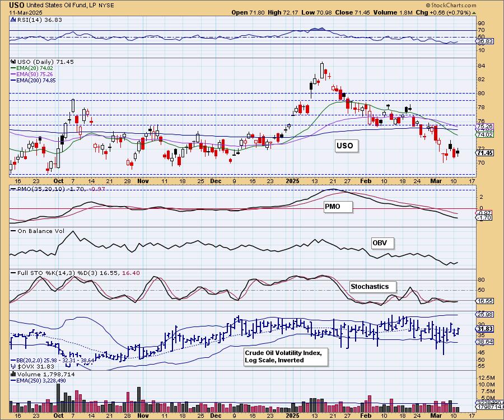Click the Stochastics annotation box
This screenshot has width=504, height=420.
373,287
